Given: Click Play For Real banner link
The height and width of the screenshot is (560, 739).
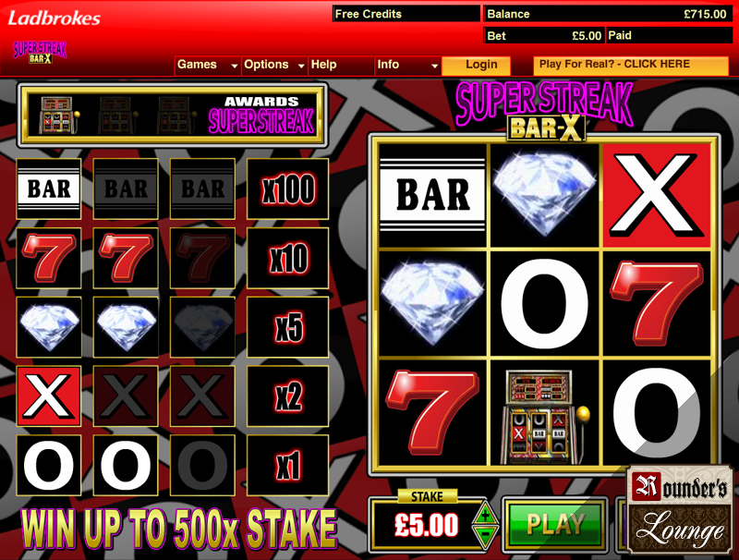Looking at the screenshot, I should (631, 65).
